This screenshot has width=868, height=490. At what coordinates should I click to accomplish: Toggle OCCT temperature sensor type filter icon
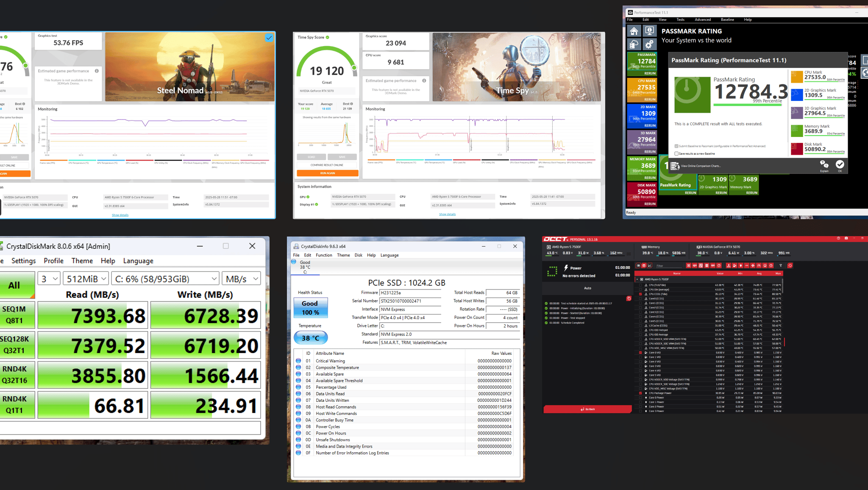click(729, 266)
